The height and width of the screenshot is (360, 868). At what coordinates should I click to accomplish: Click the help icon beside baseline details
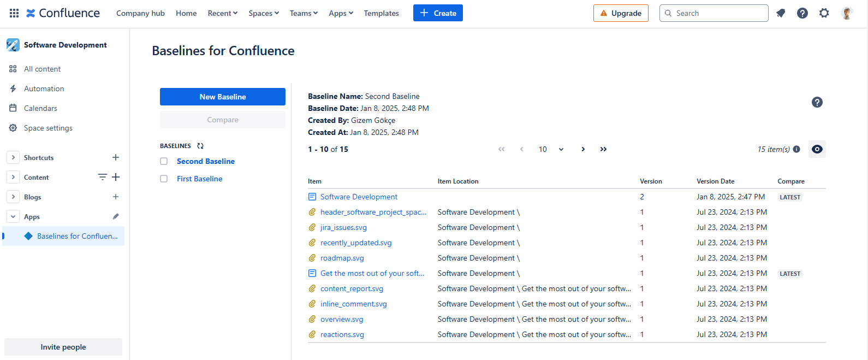(x=817, y=102)
